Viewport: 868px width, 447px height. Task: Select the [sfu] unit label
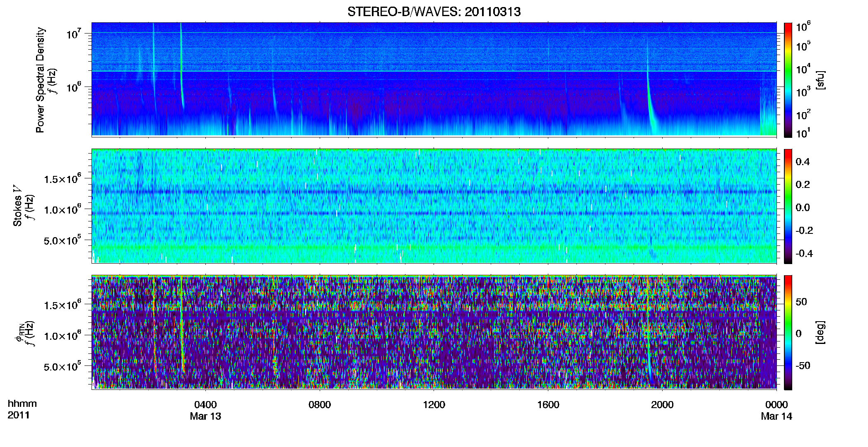click(820, 80)
